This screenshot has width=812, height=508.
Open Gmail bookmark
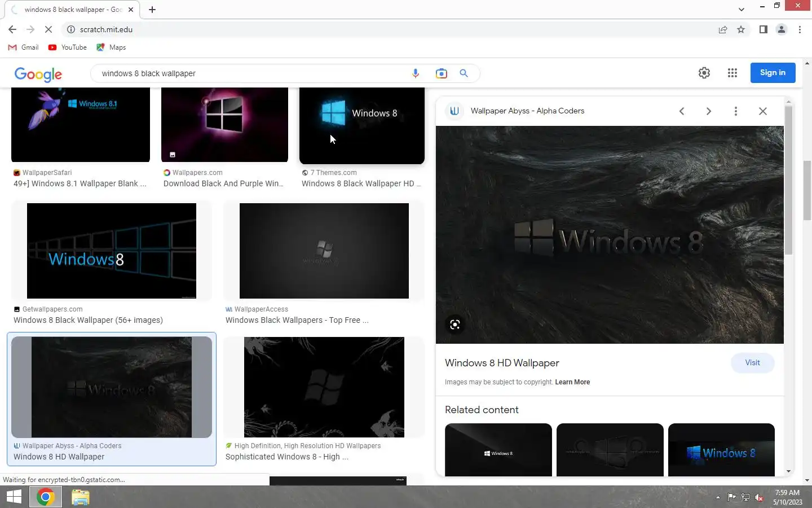23,47
